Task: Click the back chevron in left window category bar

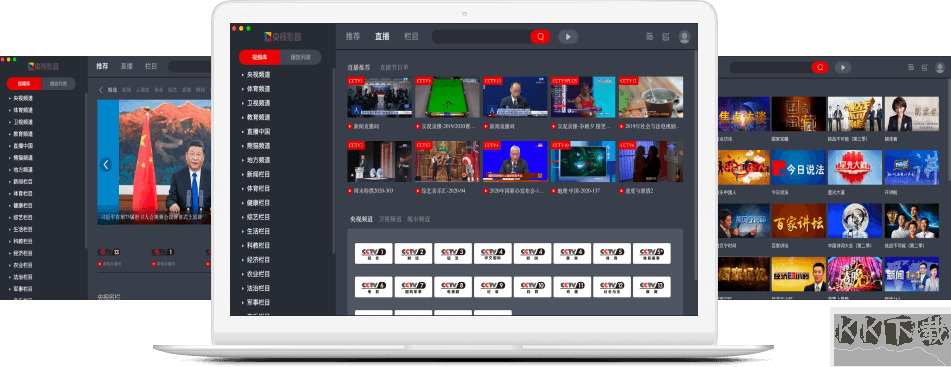Action: [x=101, y=90]
